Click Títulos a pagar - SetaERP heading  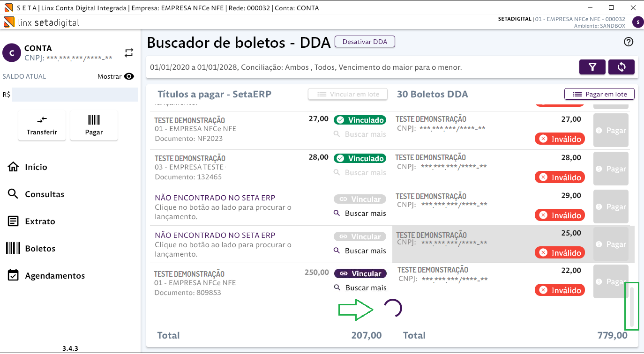(x=215, y=94)
